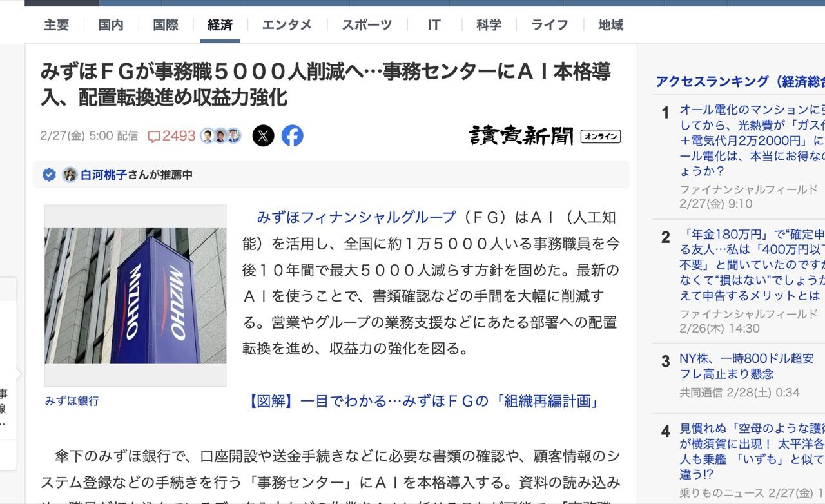The image size is (825, 504).
Task: Switch to the 科学 tab
Action: point(489,25)
